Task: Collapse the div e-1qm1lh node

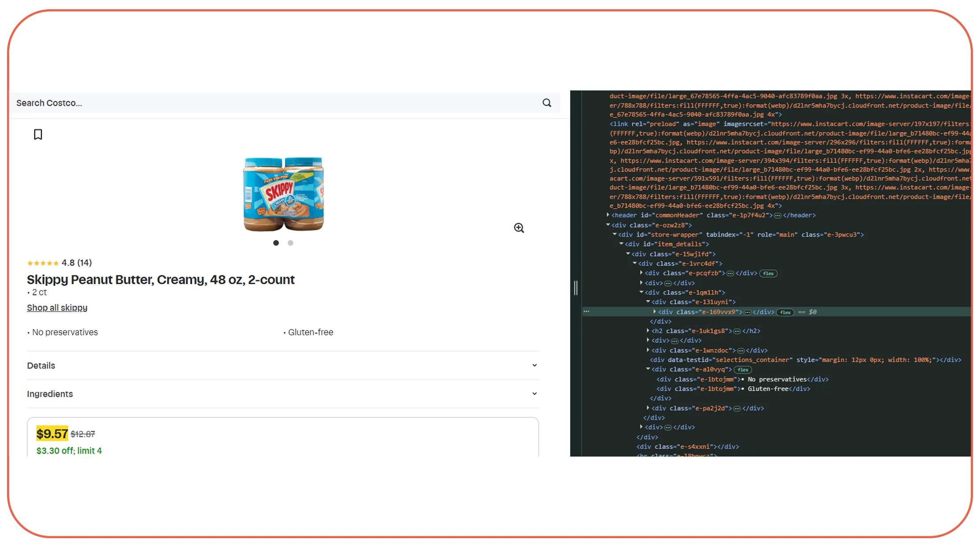Action: tap(641, 292)
